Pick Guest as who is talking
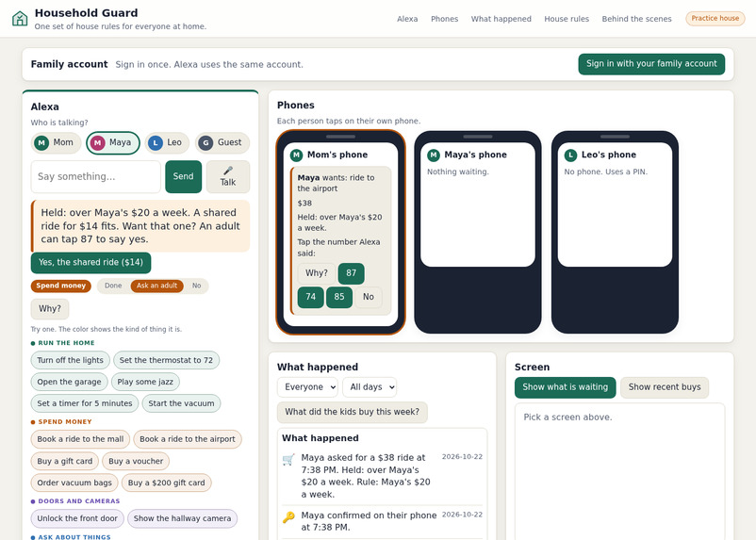This screenshot has height=540, width=756. (x=222, y=142)
